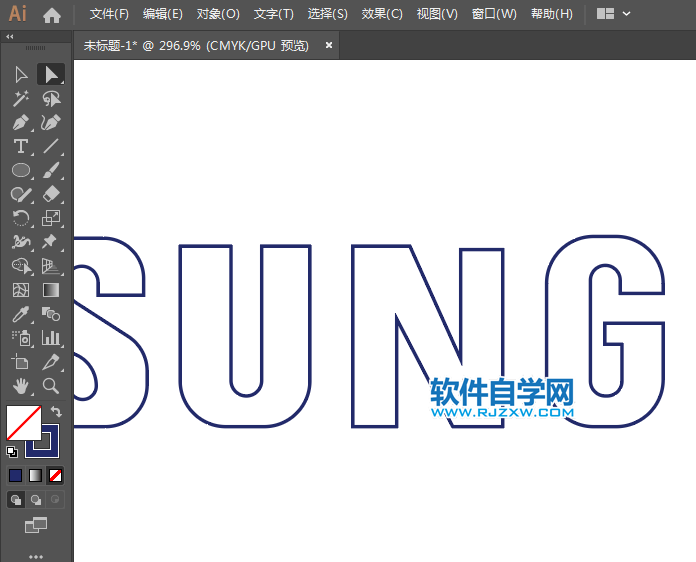Select the Hand tool
The width and height of the screenshot is (696, 562).
pyautogui.click(x=21, y=386)
